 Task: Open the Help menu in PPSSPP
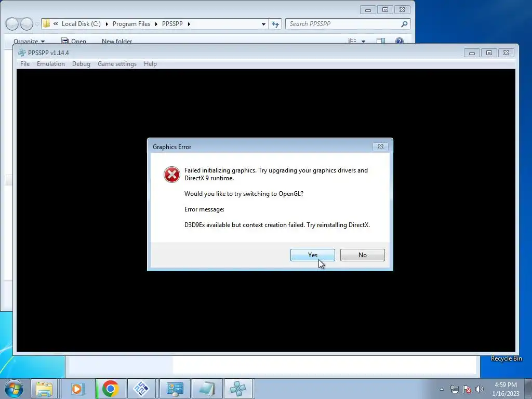150,64
